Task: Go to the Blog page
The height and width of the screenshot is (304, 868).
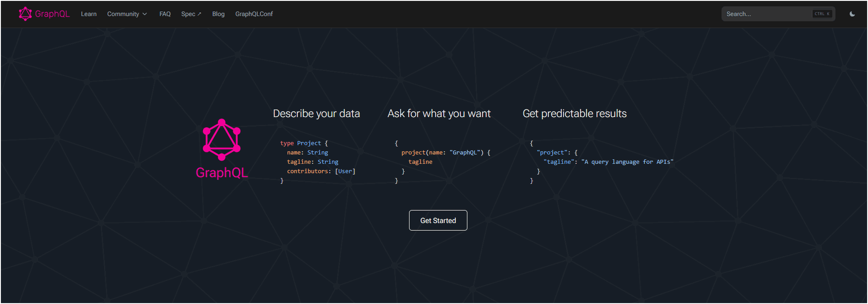Action: [x=218, y=14]
